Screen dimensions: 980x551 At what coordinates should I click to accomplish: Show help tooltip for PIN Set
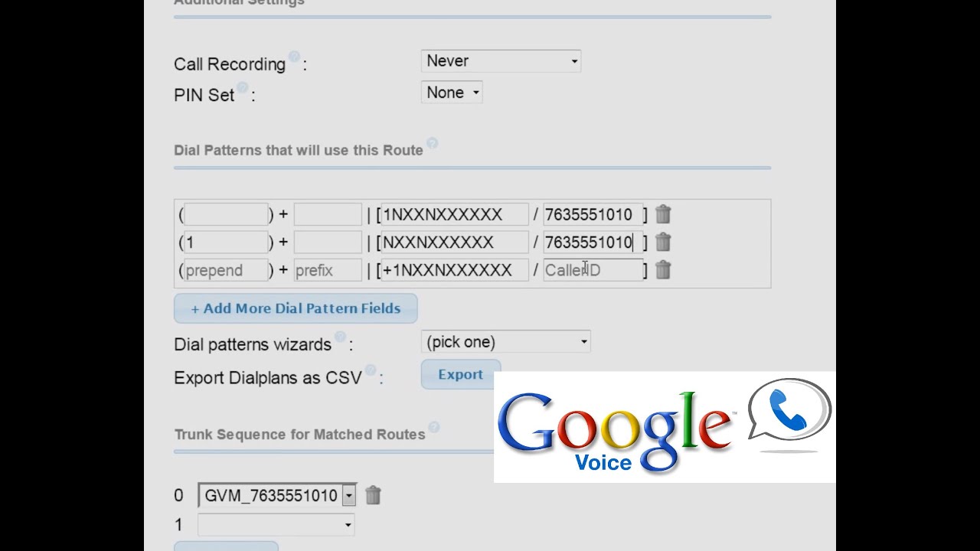(x=243, y=89)
